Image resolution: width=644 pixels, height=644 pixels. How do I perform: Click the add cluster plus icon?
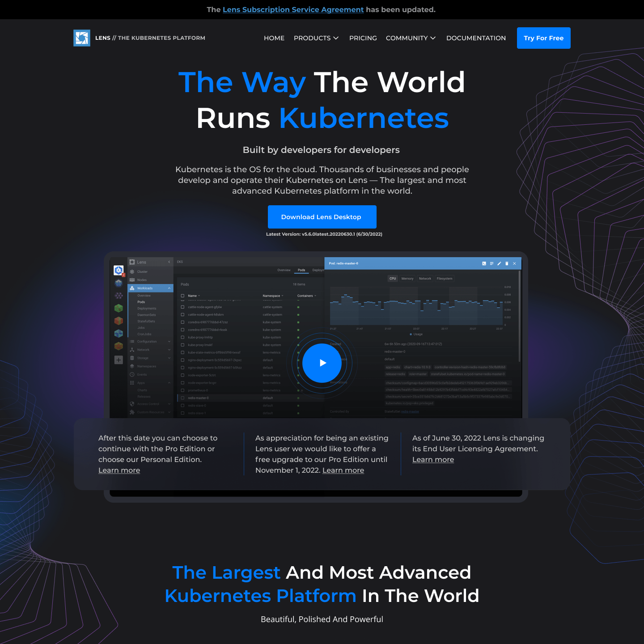(x=119, y=360)
